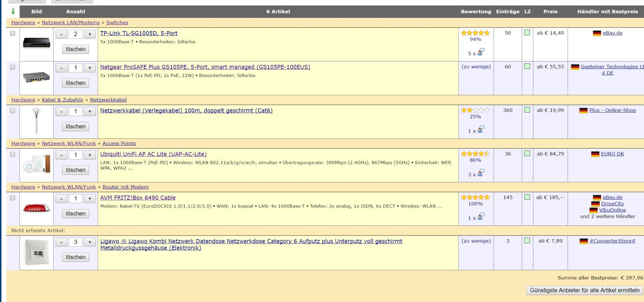Screen dimensions: 644x302
Task: Sort by Preis column header
Action: pyautogui.click(x=550, y=11)
